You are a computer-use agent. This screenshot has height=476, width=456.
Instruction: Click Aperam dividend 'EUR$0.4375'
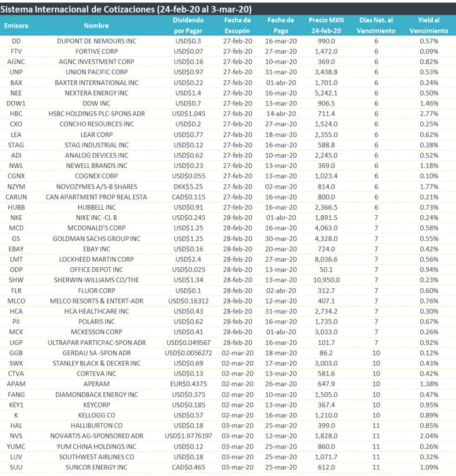(x=188, y=383)
